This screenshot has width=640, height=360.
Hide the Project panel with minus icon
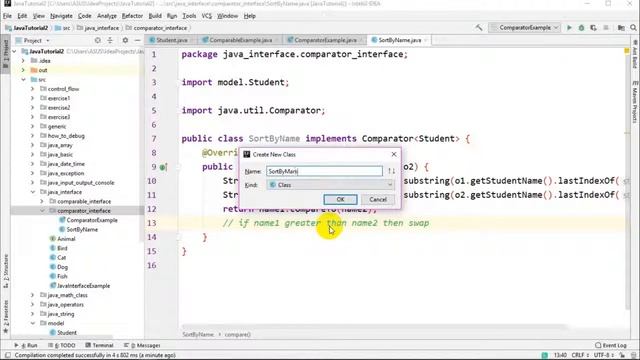point(137,40)
